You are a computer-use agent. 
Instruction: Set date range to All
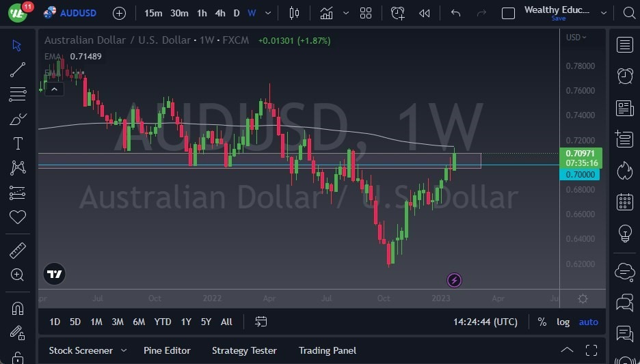click(226, 322)
